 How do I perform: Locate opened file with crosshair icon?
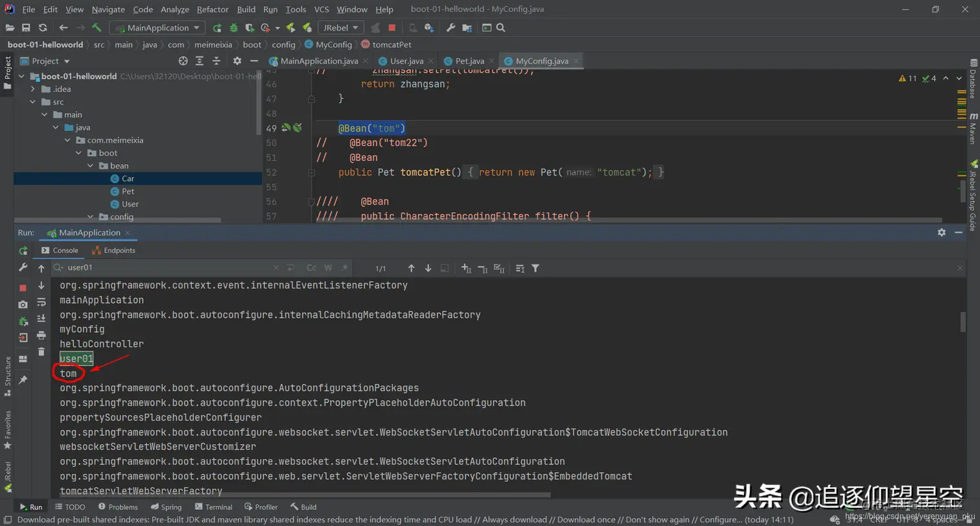(183, 61)
